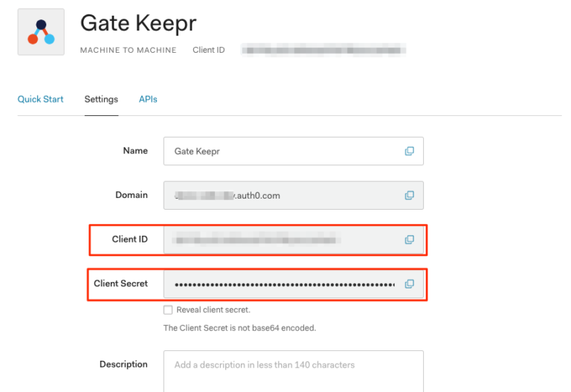Click into the Description text area

[x=294, y=371]
